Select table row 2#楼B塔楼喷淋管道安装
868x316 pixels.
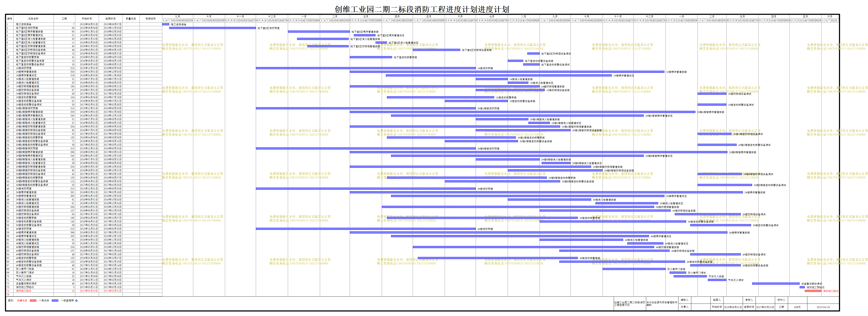pos(84,152)
